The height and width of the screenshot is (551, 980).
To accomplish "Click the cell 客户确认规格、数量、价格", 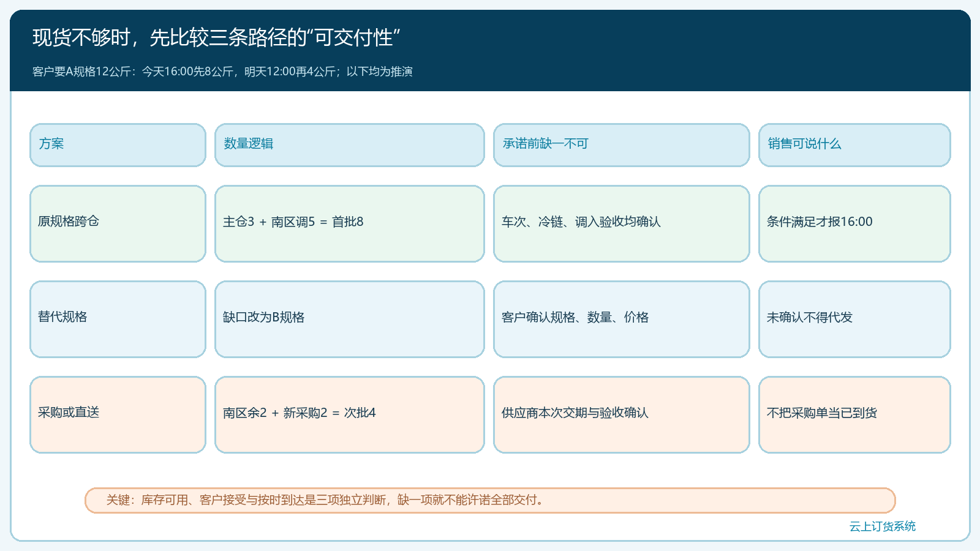I will pyautogui.click(x=622, y=320).
